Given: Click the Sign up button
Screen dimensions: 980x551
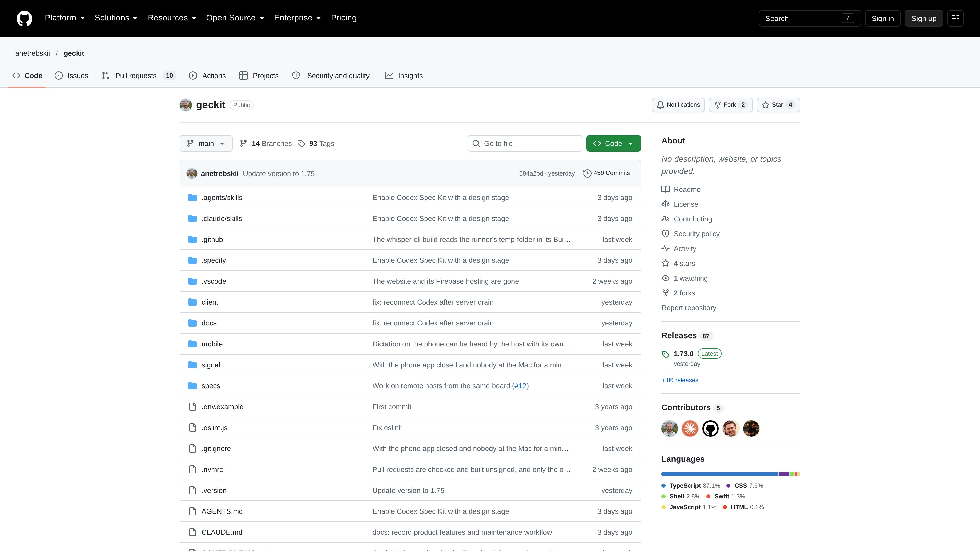Looking at the screenshot, I should click(x=924, y=18).
